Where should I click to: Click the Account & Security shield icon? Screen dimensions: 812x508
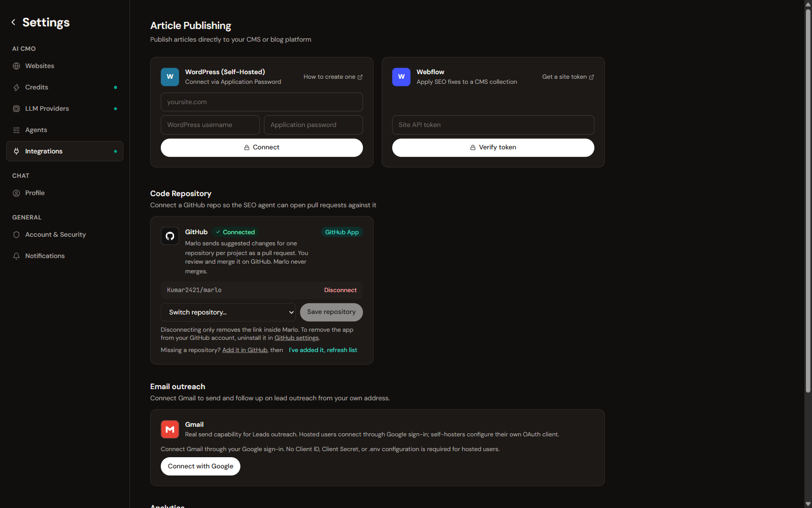pos(16,235)
